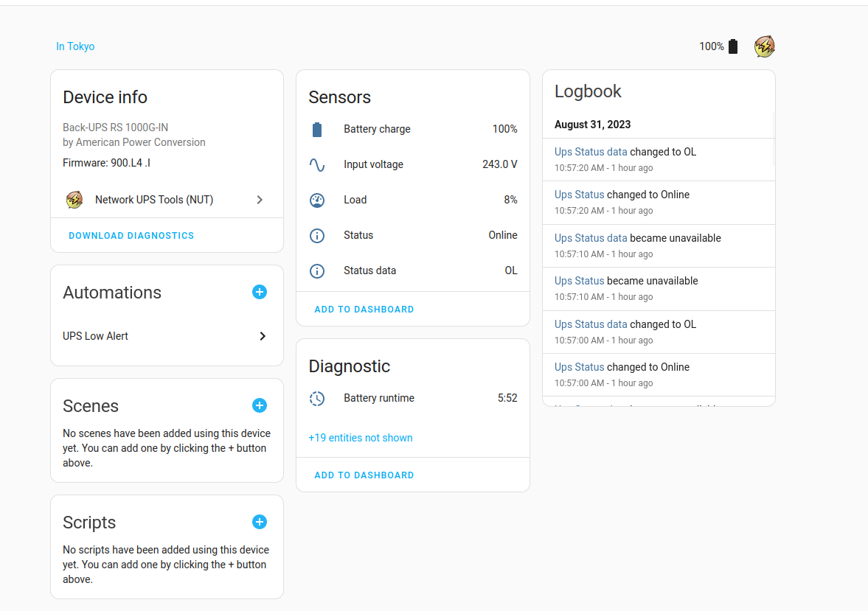This screenshot has height=611, width=868.
Task: Click the battery icon beside 100% in header
Action: [x=732, y=46]
